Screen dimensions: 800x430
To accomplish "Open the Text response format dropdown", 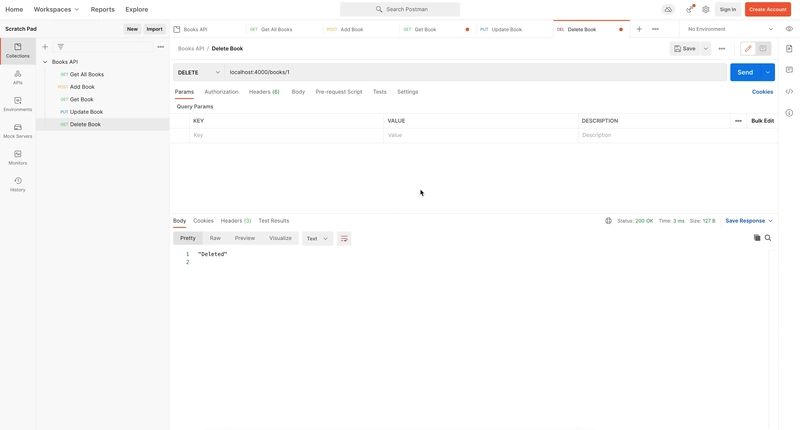I will click(317, 238).
